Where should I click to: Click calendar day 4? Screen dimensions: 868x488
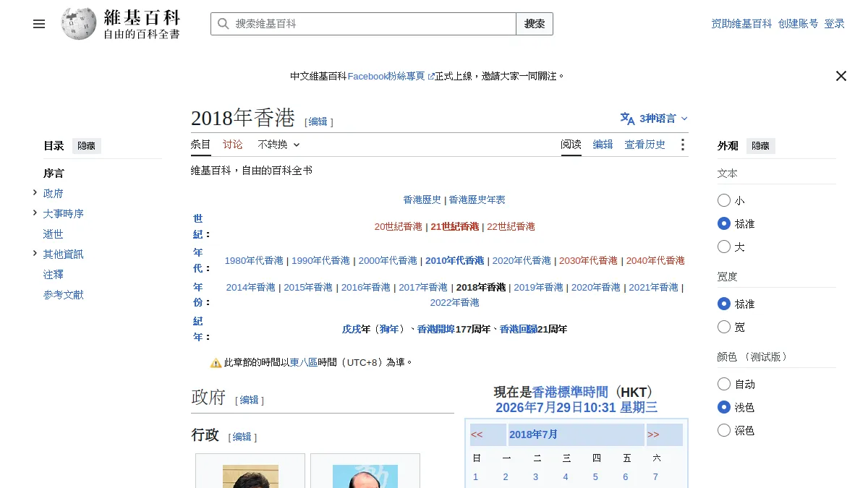566,476
